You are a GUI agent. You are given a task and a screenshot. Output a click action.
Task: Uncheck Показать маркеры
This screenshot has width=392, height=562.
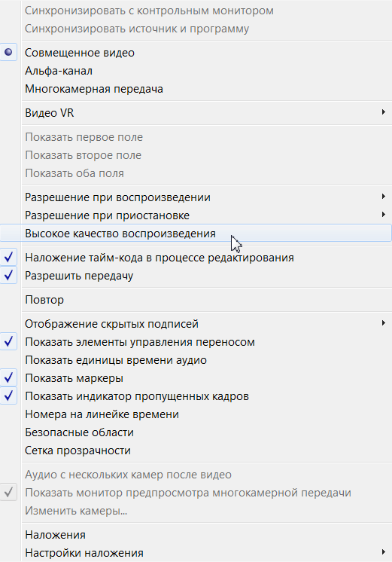196,378
